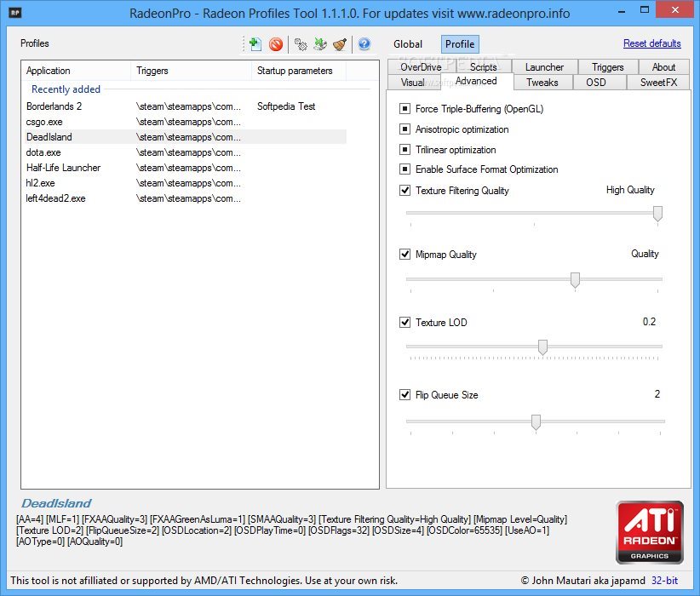Click the RadeonPro title bar app icon
Image resolution: width=700 pixels, height=596 pixels.
14,13
